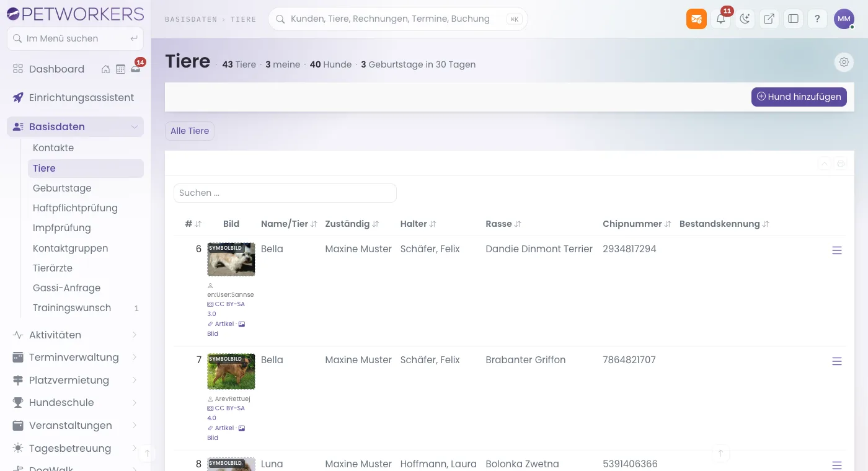Open Kontakte in the Basisdaten submenu
Image resolution: width=868 pixels, height=471 pixels.
point(86,148)
